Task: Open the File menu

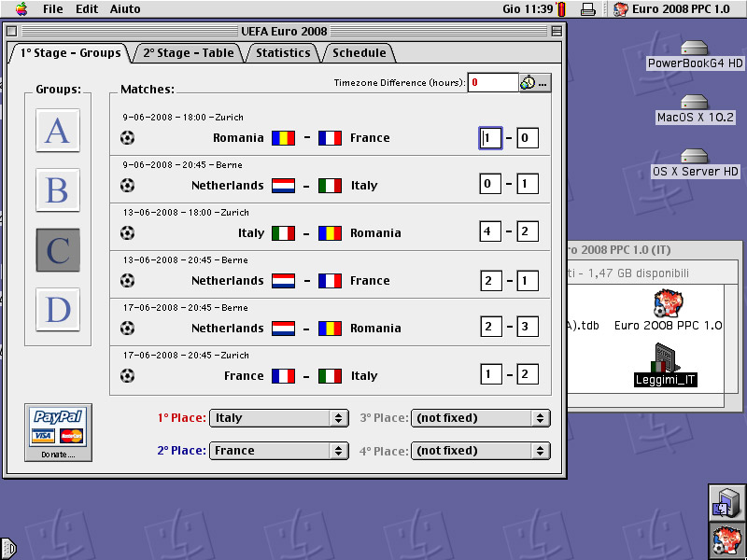Action: (52, 9)
